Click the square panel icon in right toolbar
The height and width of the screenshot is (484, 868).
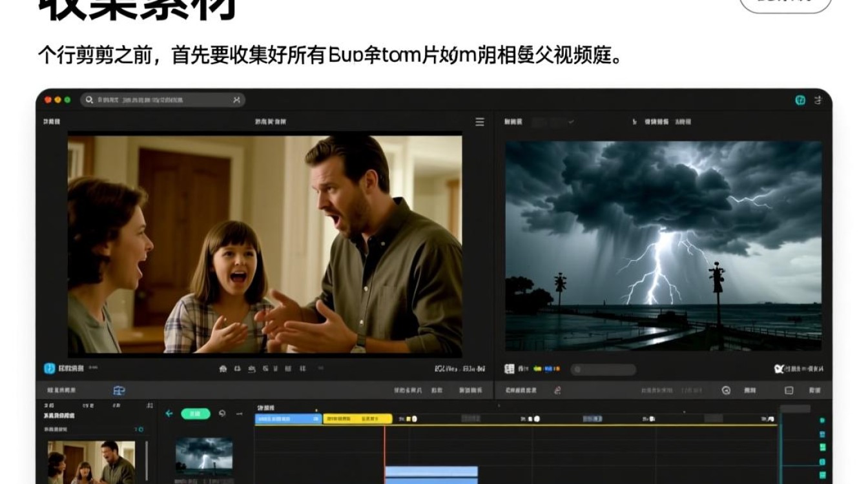point(789,390)
